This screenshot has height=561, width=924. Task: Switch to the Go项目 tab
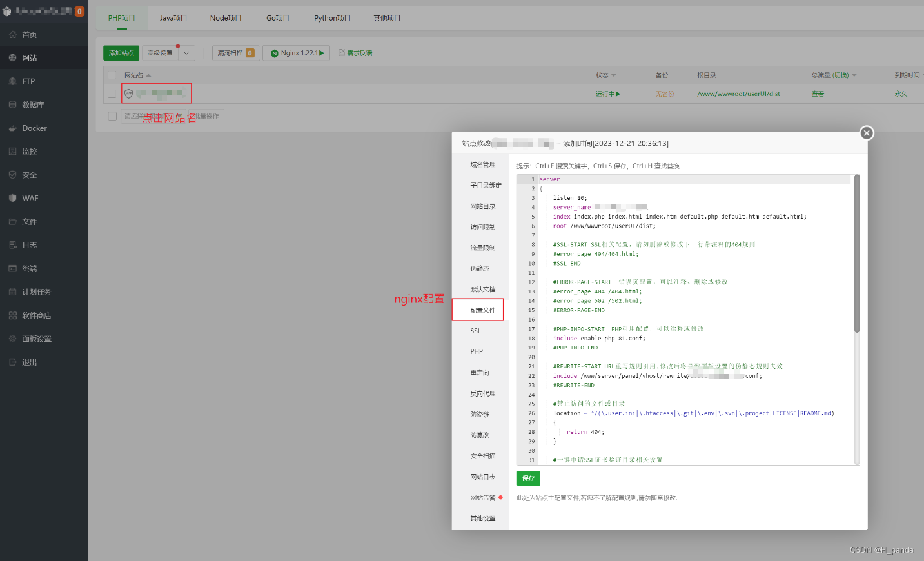[x=278, y=18]
